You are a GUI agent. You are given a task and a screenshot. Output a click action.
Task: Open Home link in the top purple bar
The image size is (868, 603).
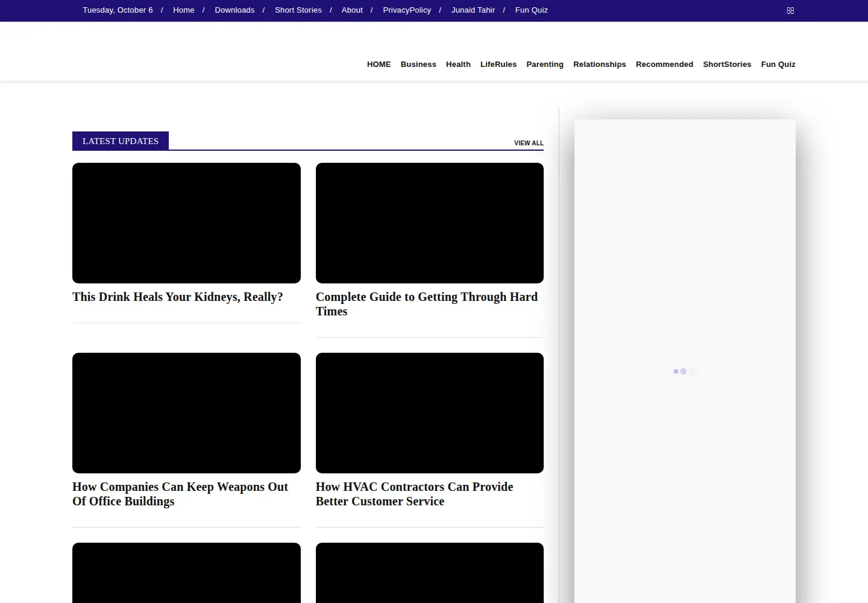[184, 10]
